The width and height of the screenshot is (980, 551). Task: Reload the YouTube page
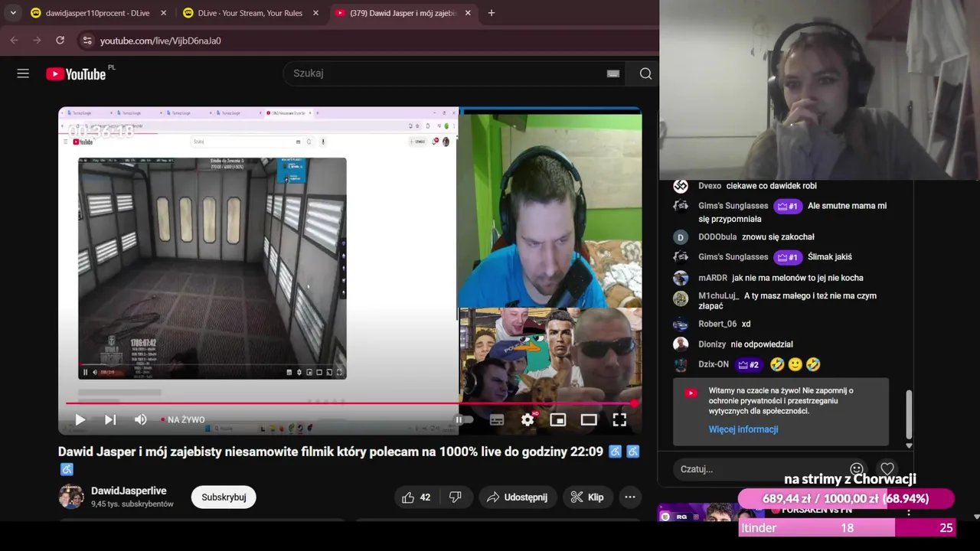click(60, 41)
